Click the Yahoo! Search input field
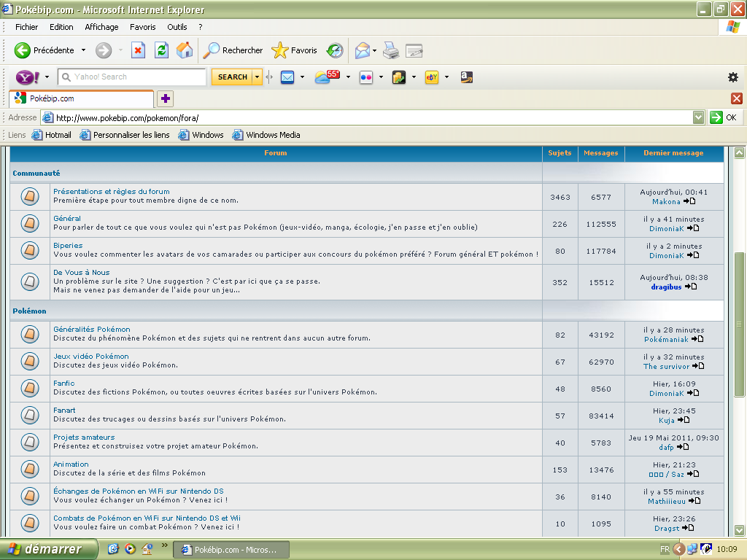 [x=132, y=77]
